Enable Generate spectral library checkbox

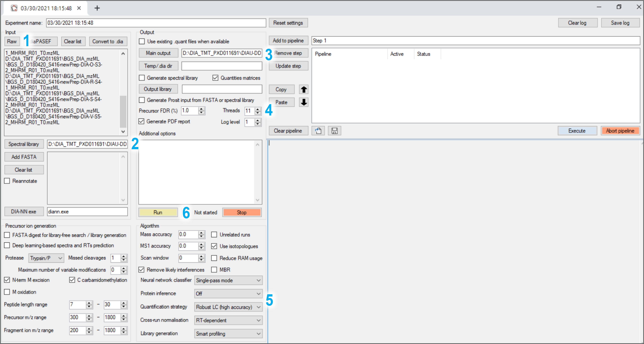pos(142,78)
